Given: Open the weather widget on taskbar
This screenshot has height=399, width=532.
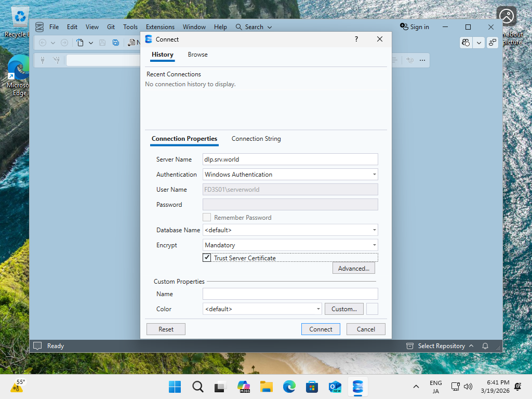Looking at the screenshot, I should [17, 387].
